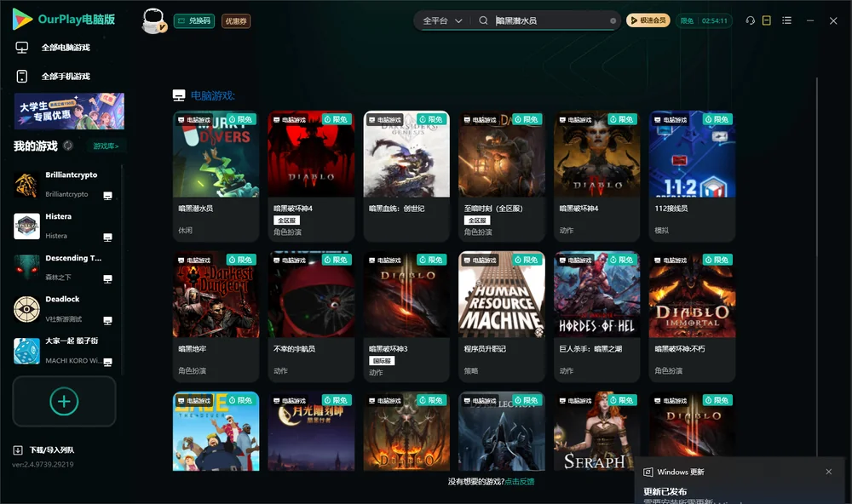Open the 暗黑潜水员 game card
This screenshot has height=504, width=852.
point(216,176)
